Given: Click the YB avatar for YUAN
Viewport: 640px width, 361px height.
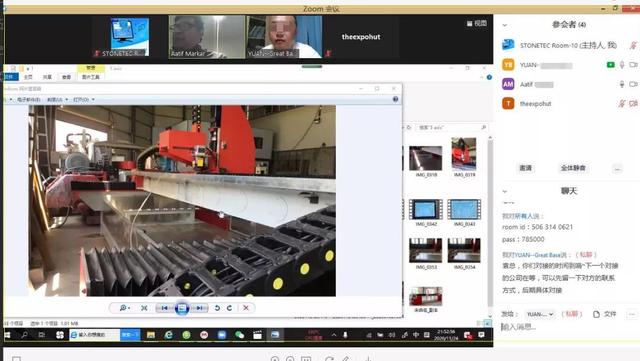Looking at the screenshot, I should pos(508,65).
